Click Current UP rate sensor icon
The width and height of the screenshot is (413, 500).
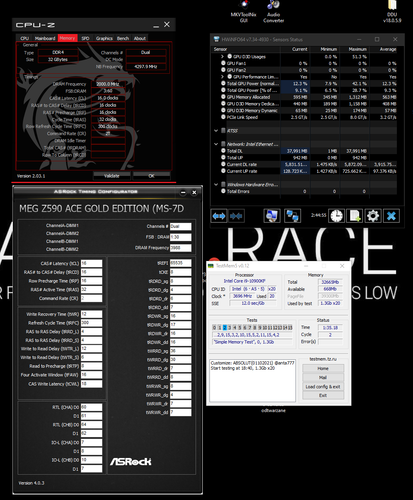pyautogui.click(x=223, y=171)
